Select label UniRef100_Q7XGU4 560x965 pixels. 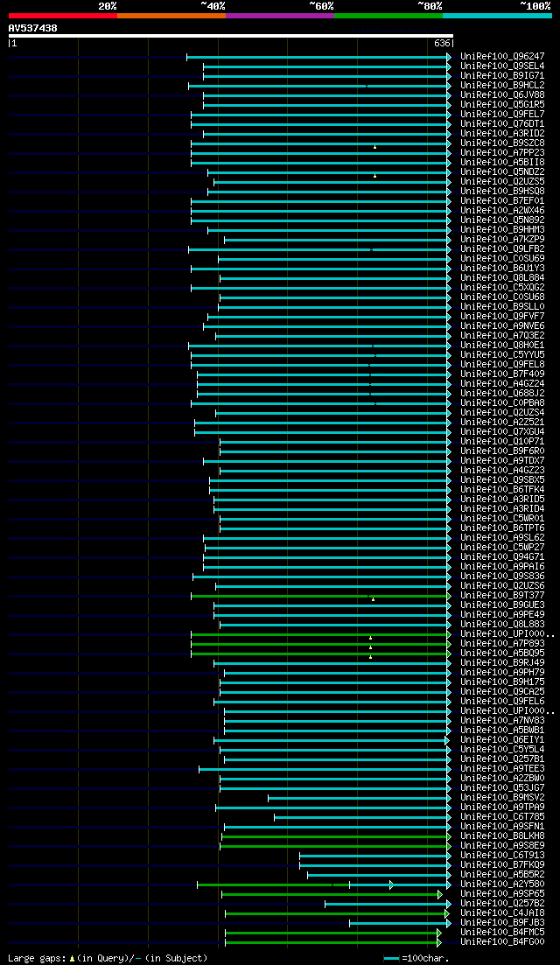tap(502, 432)
